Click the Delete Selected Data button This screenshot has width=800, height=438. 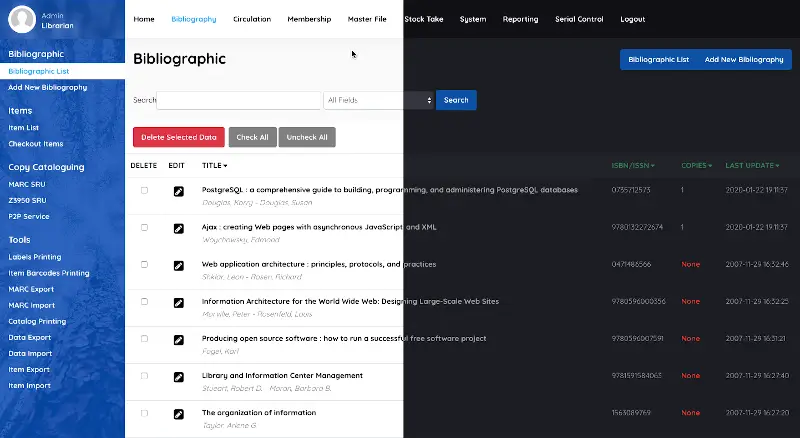coord(178,137)
